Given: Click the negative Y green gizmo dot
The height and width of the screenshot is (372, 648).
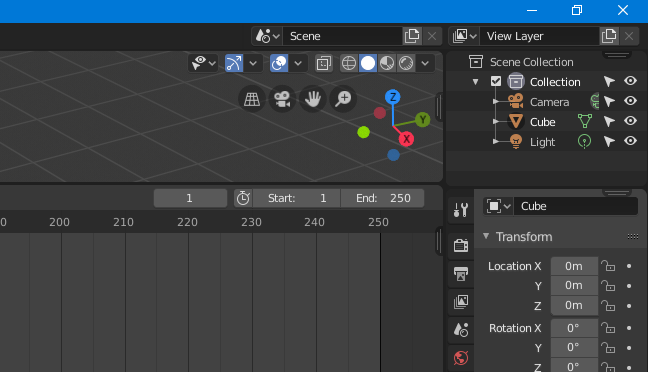Looking at the screenshot, I should pos(364,132).
